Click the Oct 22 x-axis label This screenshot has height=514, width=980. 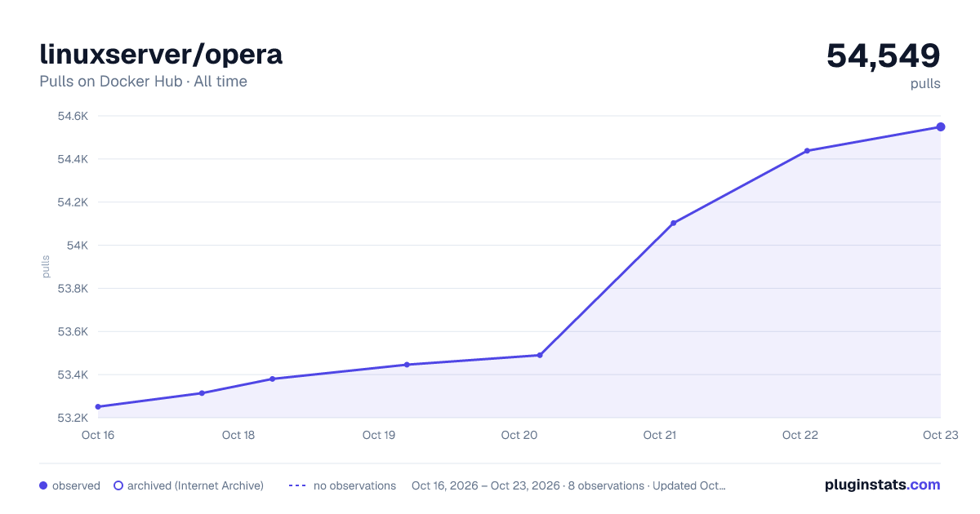(x=800, y=435)
